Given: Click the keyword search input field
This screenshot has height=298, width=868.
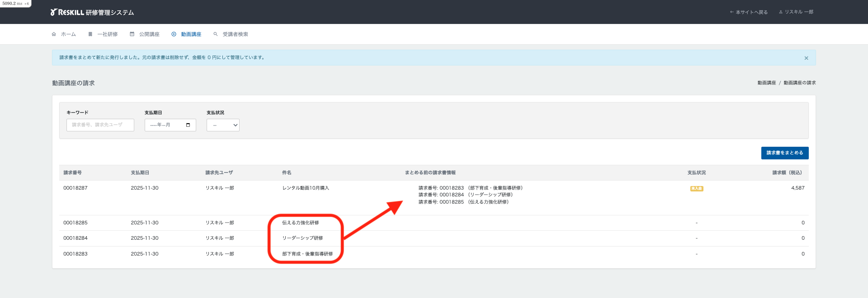Looking at the screenshot, I should pos(100,125).
